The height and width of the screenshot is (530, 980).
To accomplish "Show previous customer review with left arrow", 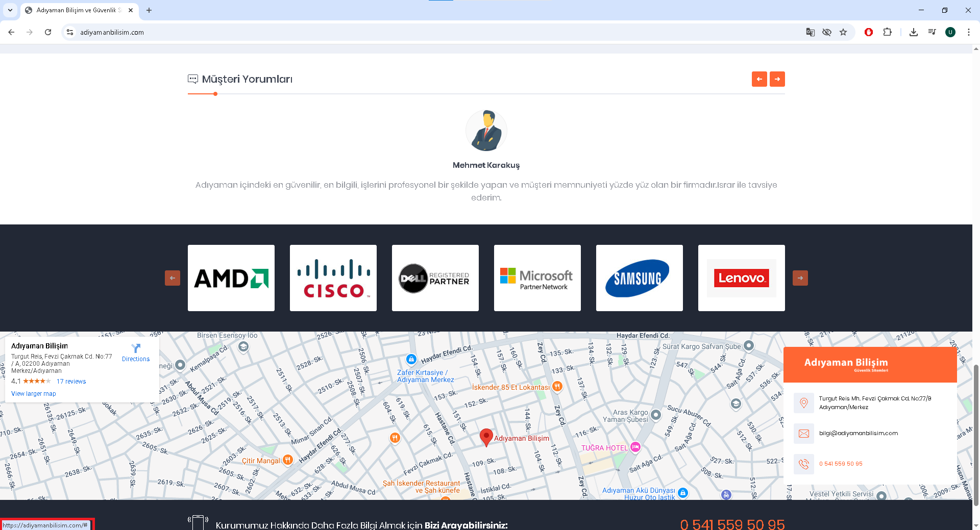I will pos(759,79).
